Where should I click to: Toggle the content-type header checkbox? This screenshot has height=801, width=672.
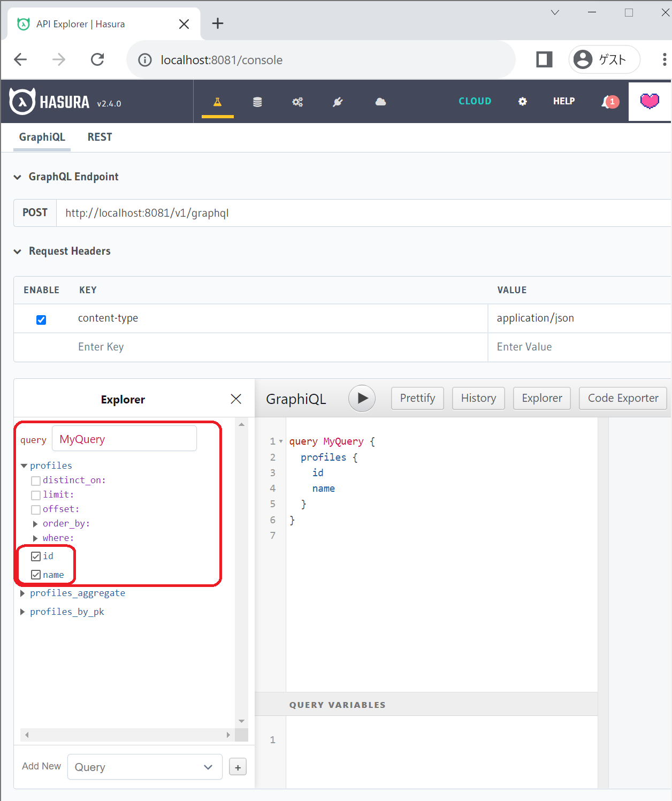(41, 319)
